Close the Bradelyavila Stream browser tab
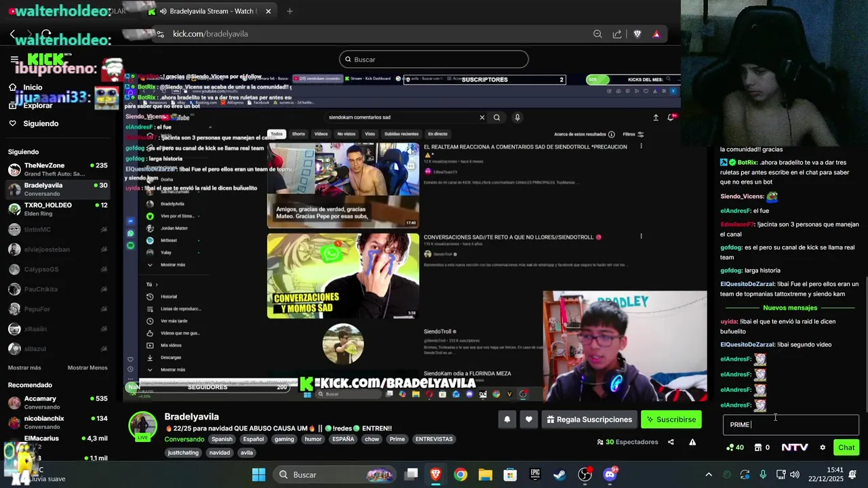Screen dimensions: 868x488 coord(269,12)
